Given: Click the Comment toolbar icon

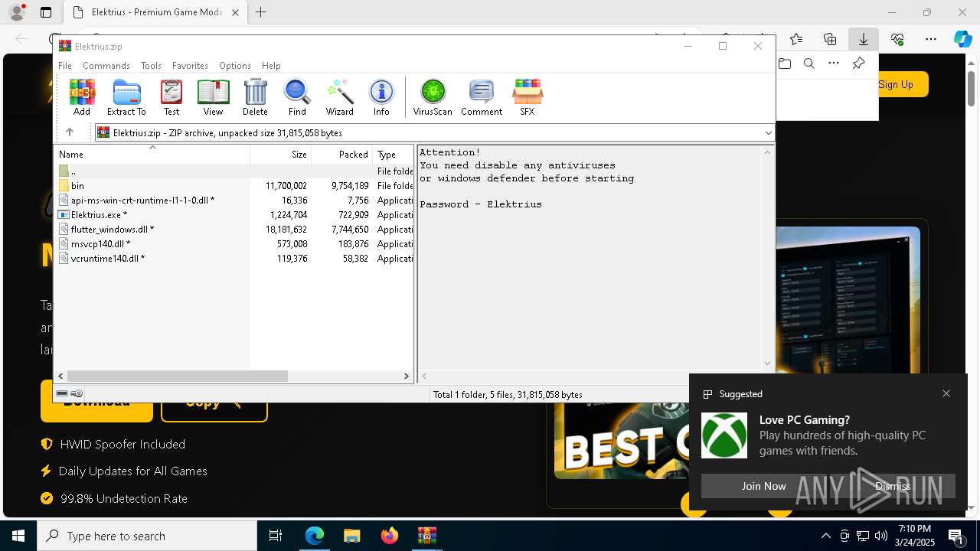Looking at the screenshot, I should (482, 97).
